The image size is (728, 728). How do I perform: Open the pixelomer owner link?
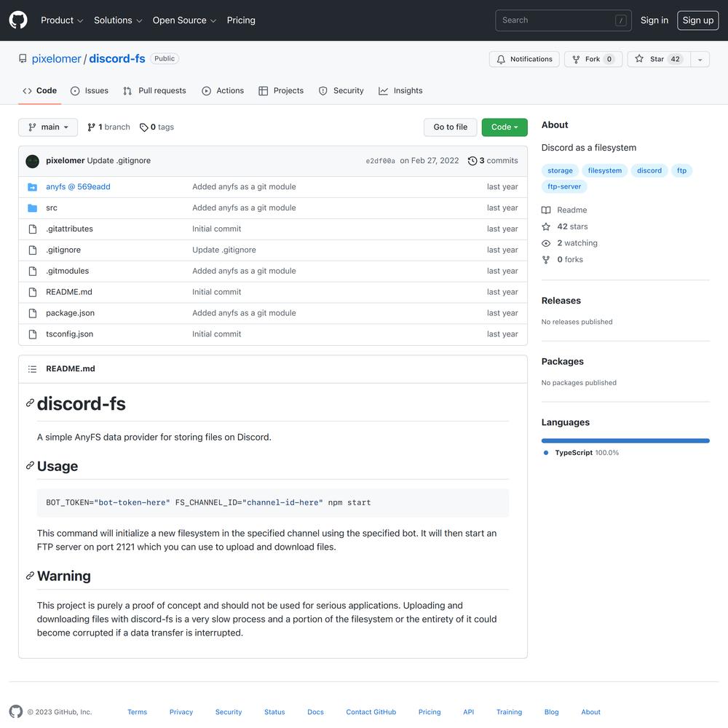tap(57, 59)
